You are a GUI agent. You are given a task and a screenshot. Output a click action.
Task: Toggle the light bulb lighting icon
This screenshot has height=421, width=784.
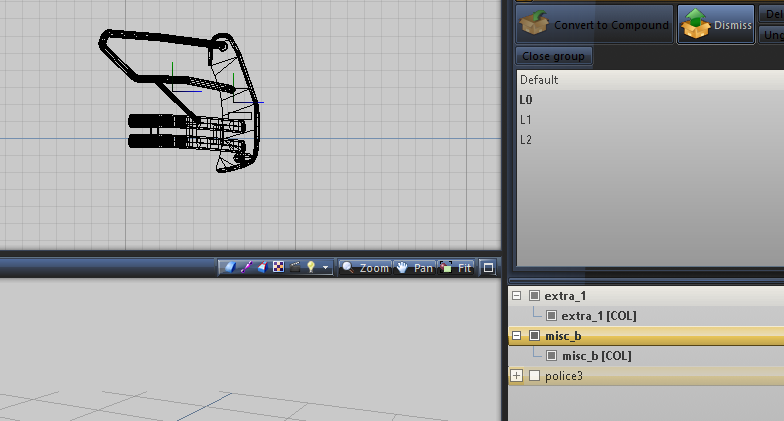pyautogui.click(x=311, y=268)
